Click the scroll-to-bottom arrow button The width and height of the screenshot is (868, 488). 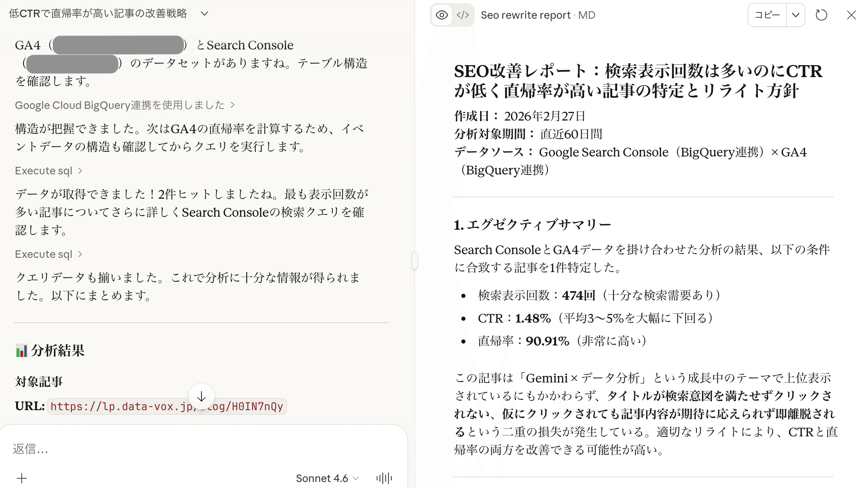(x=201, y=397)
